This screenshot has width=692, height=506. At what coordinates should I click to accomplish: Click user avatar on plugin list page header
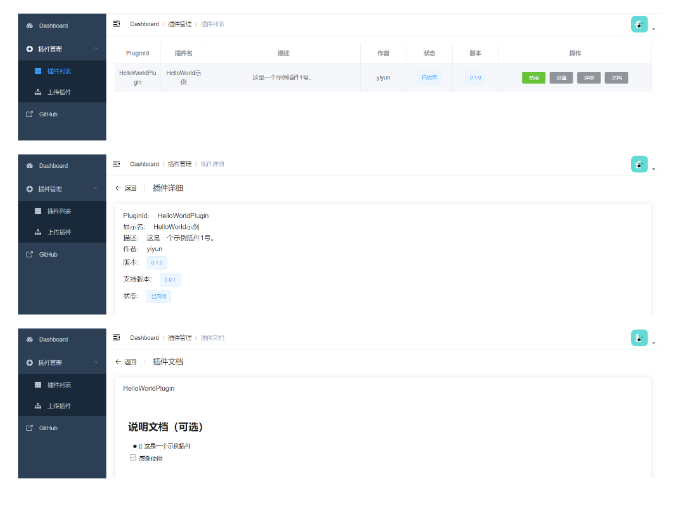coord(639,25)
